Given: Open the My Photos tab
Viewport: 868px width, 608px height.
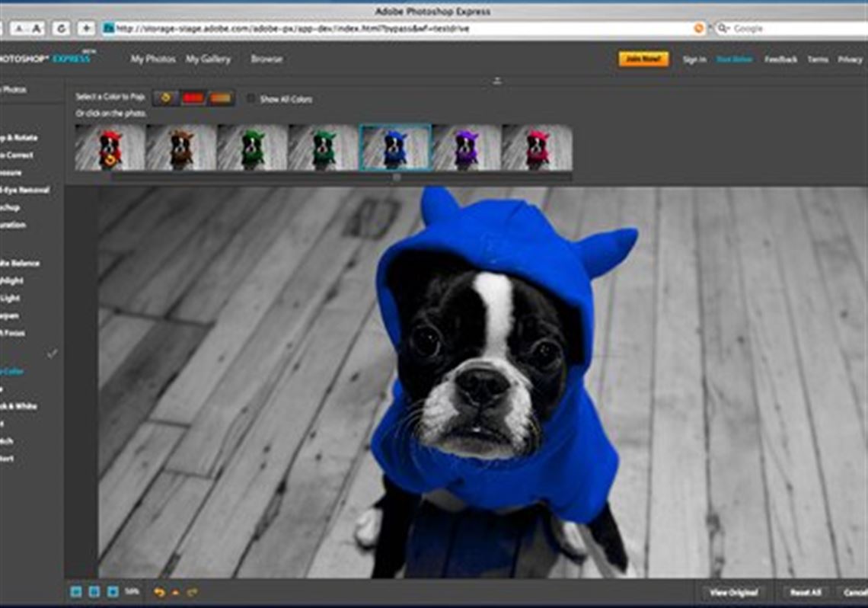Looking at the screenshot, I should click(153, 59).
